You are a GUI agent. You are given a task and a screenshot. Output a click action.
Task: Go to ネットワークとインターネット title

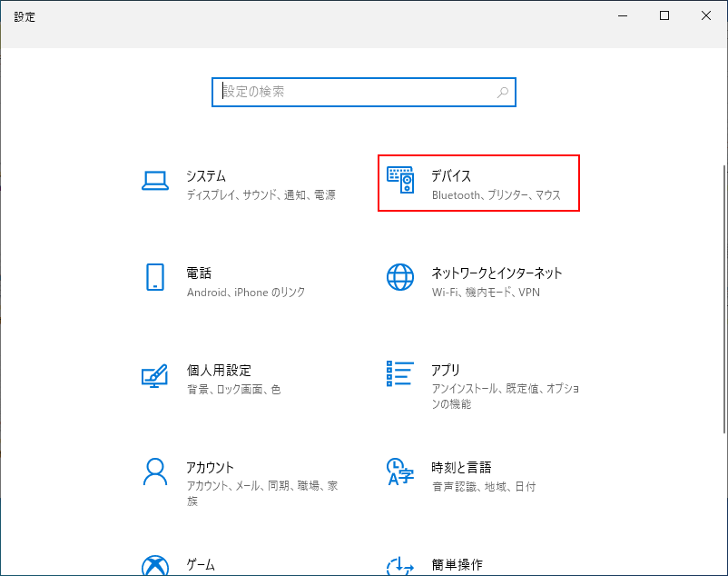pos(497,273)
